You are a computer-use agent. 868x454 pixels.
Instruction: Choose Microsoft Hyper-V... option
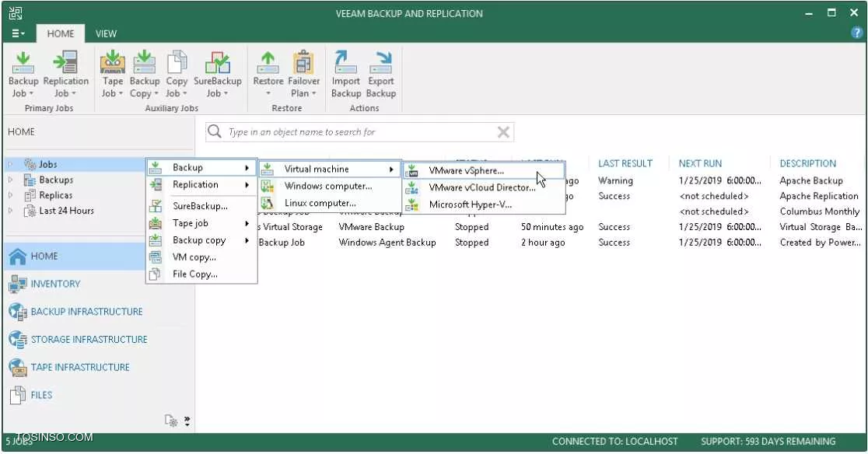tap(484, 204)
